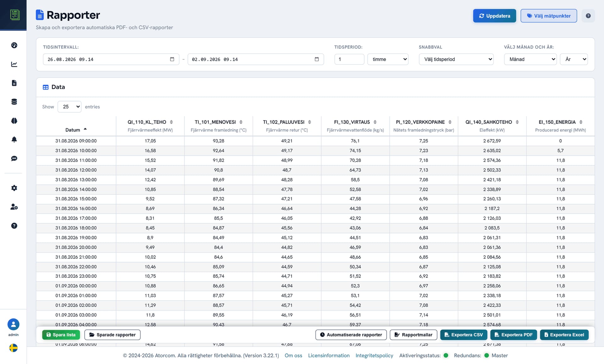Open the dashboard gauge icon in sidebar
Image resolution: width=604 pixels, height=364 pixels.
[14, 45]
